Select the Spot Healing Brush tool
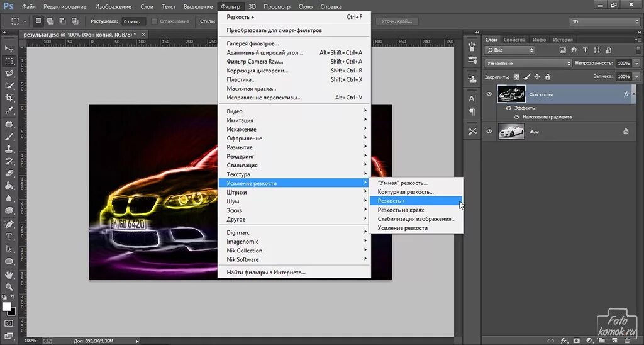644x345 pixels. point(9,124)
